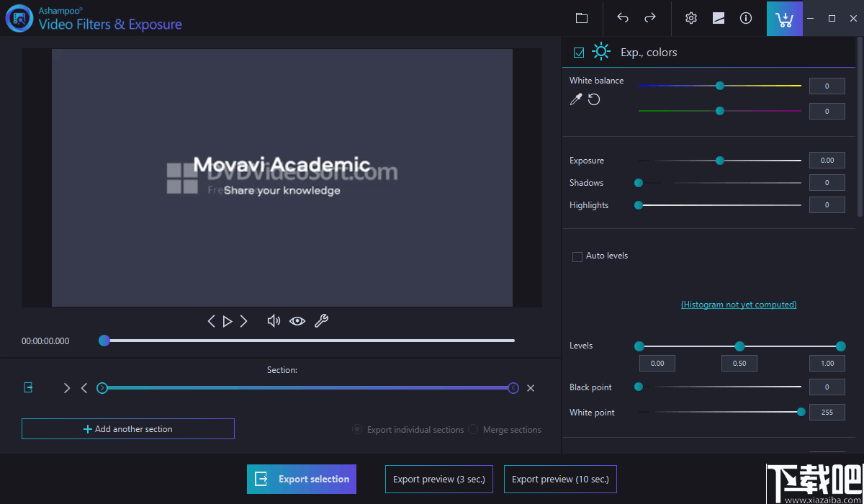
Task: Remove the section with X icon
Action: click(531, 388)
